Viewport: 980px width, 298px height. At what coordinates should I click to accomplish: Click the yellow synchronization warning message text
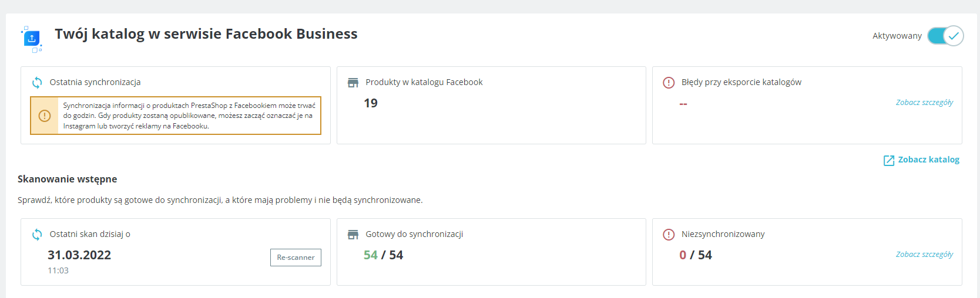coord(189,116)
